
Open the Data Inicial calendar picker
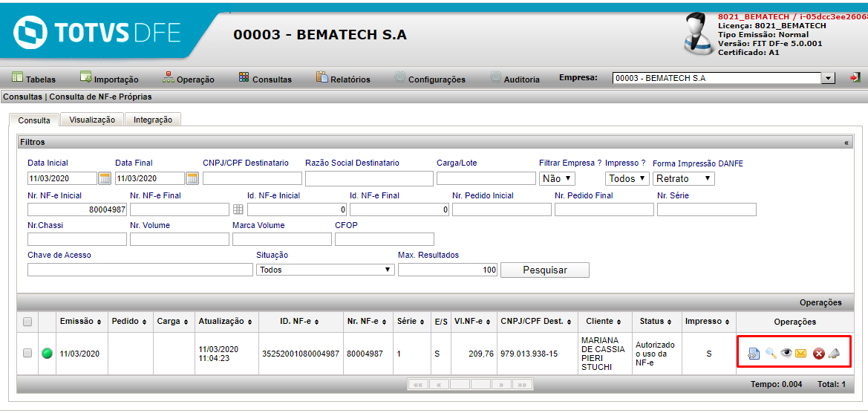[x=105, y=178]
